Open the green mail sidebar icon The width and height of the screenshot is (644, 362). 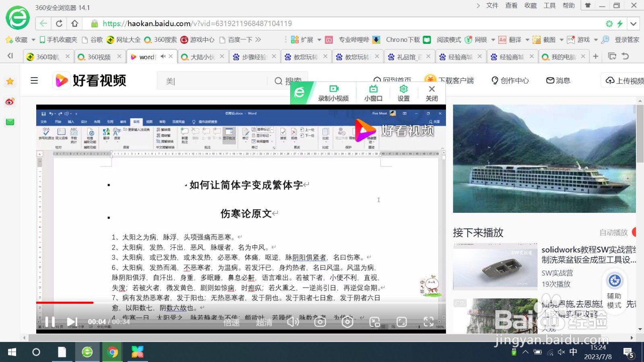[x=10, y=122]
